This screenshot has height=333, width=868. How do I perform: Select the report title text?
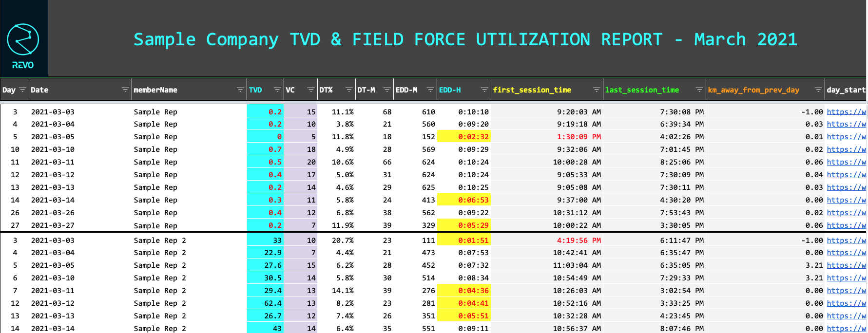click(465, 39)
